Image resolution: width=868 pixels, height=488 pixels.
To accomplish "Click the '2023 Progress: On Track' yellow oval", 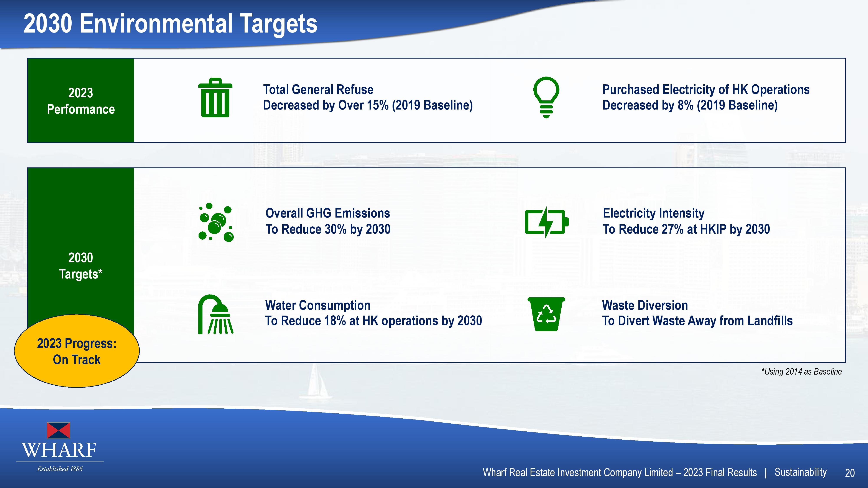I will point(77,351).
